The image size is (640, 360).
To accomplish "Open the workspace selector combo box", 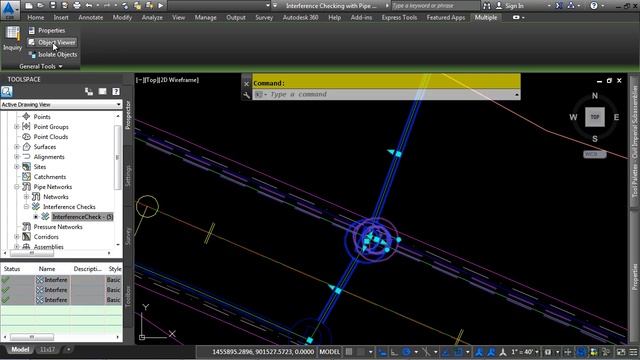I will tap(220, 6).
